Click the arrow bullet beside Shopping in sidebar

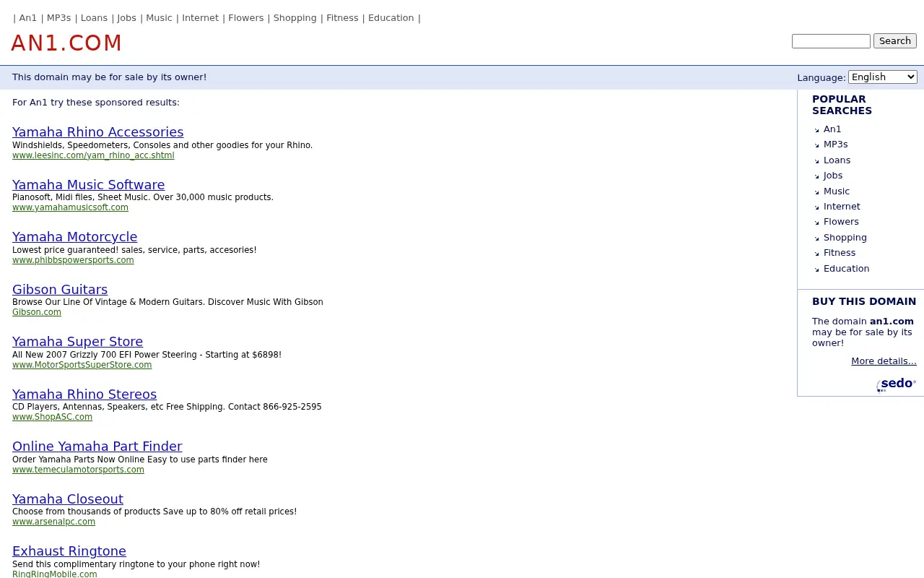(817, 238)
